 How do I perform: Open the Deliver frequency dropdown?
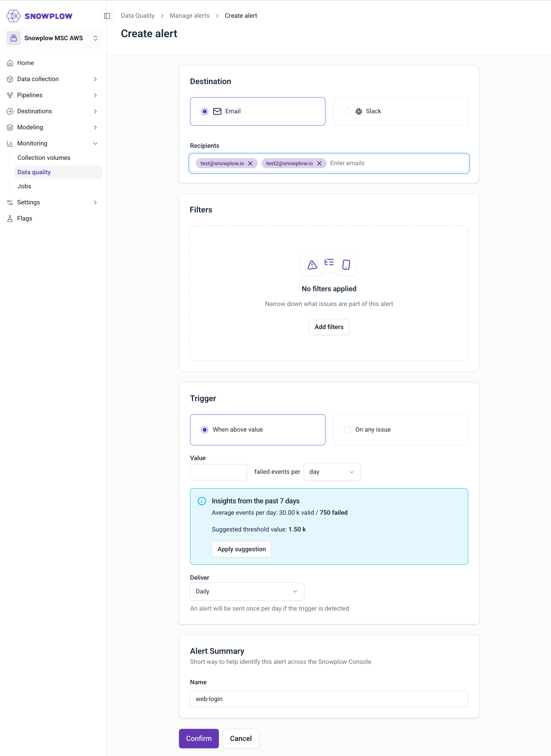coord(247,591)
